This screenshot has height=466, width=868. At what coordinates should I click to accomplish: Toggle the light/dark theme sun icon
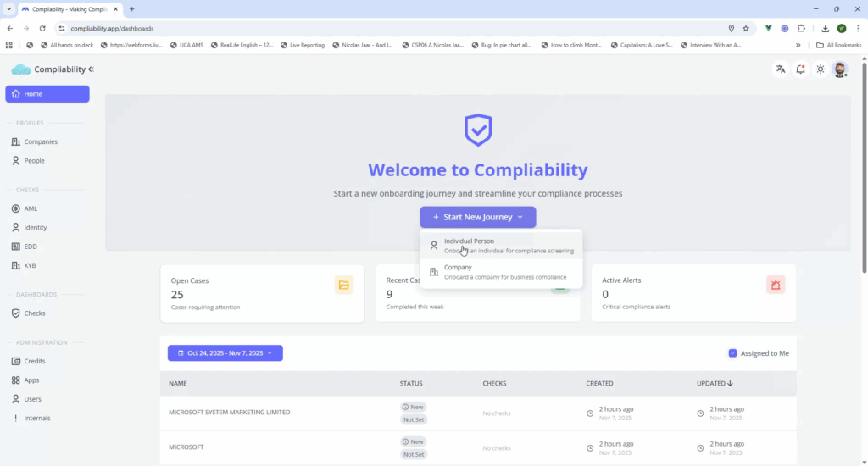tap(820, 69)
